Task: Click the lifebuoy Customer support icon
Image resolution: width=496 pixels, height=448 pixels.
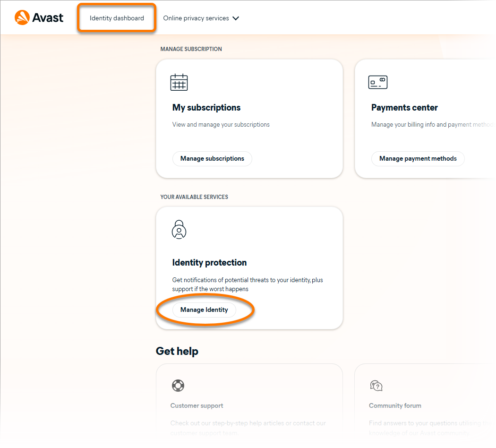Action: 178,385
